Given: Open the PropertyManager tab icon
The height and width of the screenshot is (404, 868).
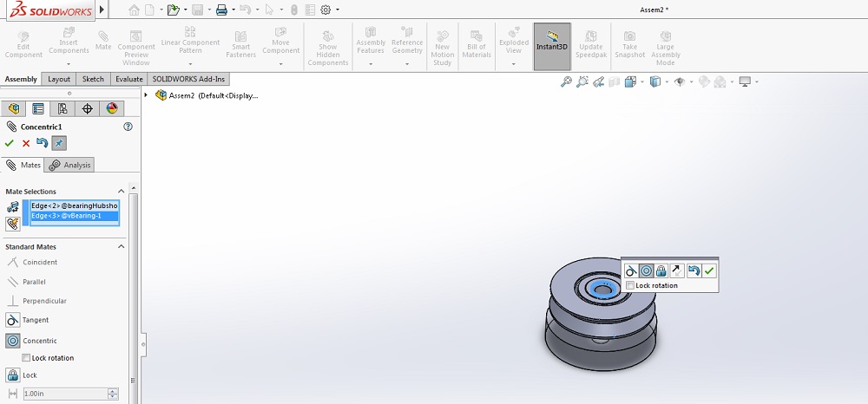Looking at the screenshot, I should coord(37,108).
